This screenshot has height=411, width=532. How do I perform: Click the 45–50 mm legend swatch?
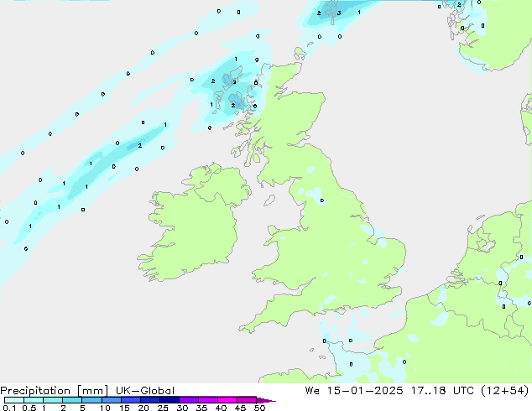click(x=247, y=400)
